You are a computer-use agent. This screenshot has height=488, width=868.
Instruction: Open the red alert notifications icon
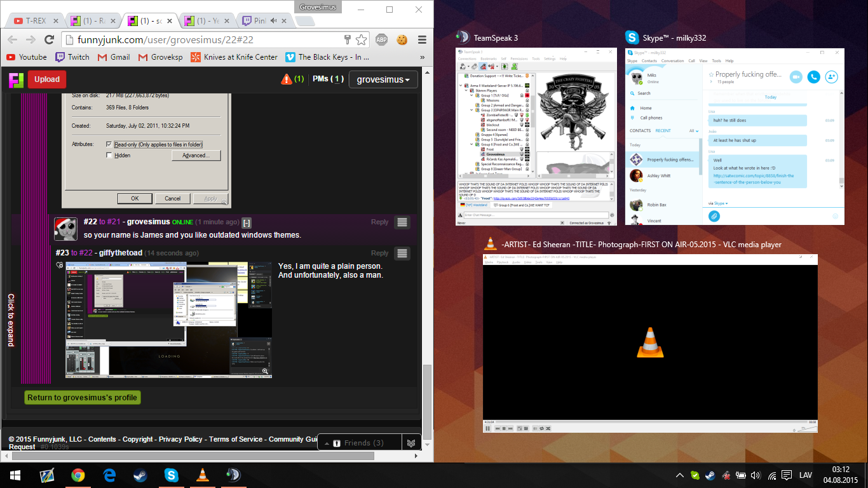click(x=287, y=79)
